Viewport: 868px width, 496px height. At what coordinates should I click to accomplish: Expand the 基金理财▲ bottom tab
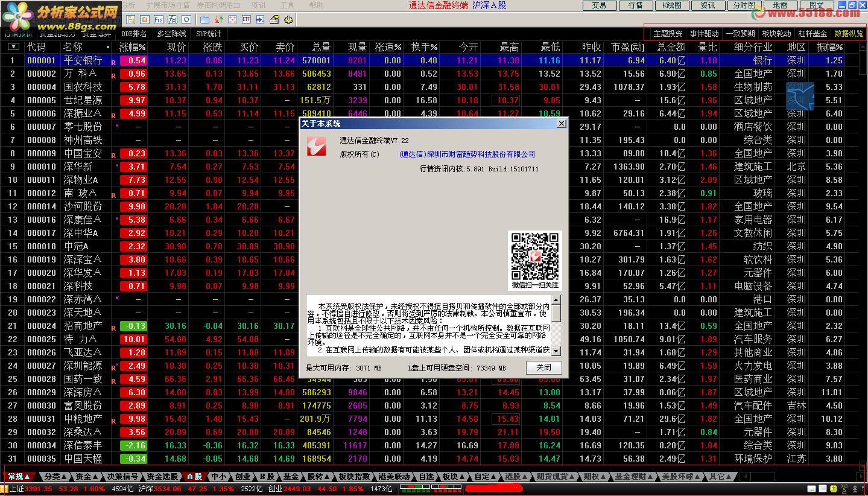[633, 476]
